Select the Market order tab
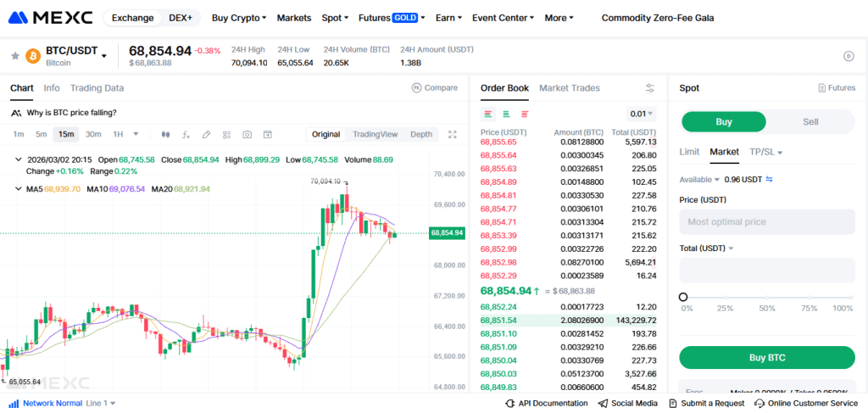 click(725, 152)
